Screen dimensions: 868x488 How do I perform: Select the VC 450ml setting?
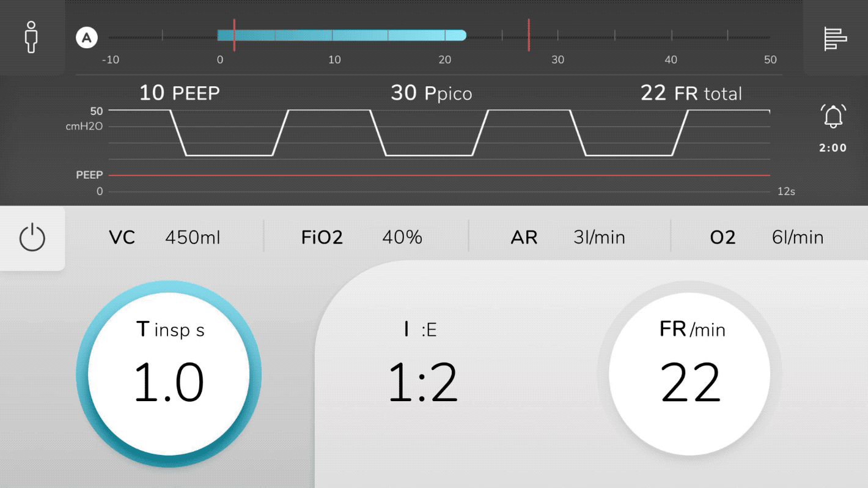coord(164,237)
